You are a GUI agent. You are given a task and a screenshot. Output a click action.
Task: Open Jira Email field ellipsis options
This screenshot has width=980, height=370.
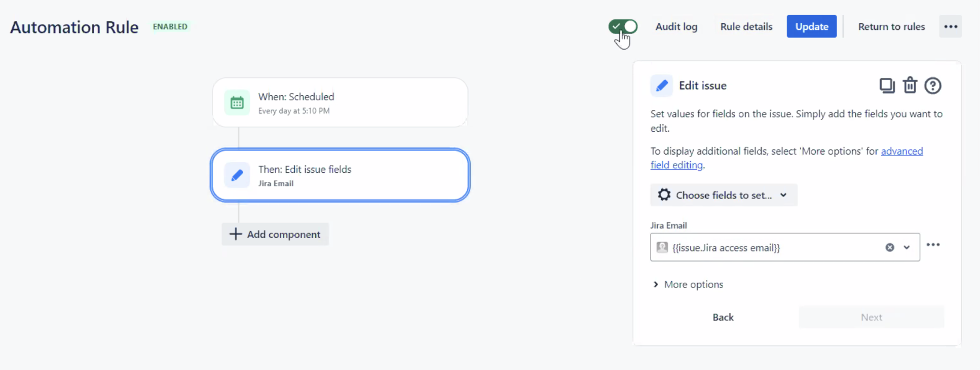(x=933, y=245)
